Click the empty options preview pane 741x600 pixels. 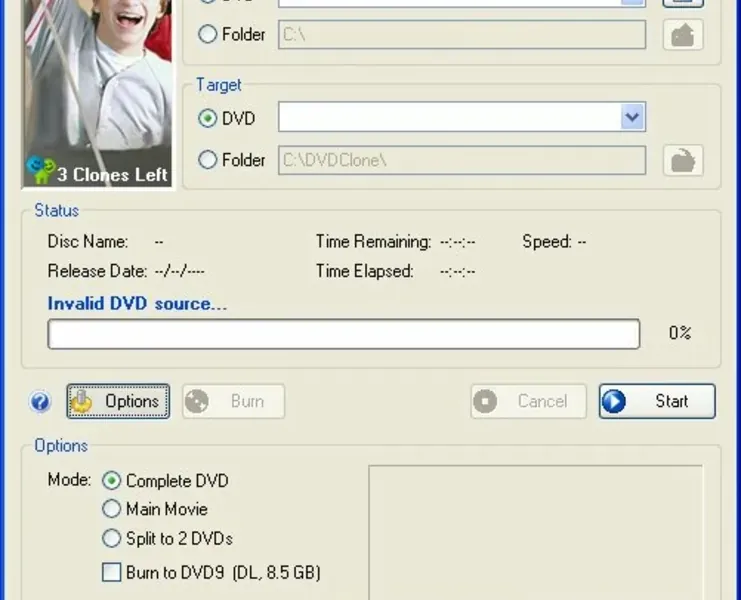click(x=535, y=532)
